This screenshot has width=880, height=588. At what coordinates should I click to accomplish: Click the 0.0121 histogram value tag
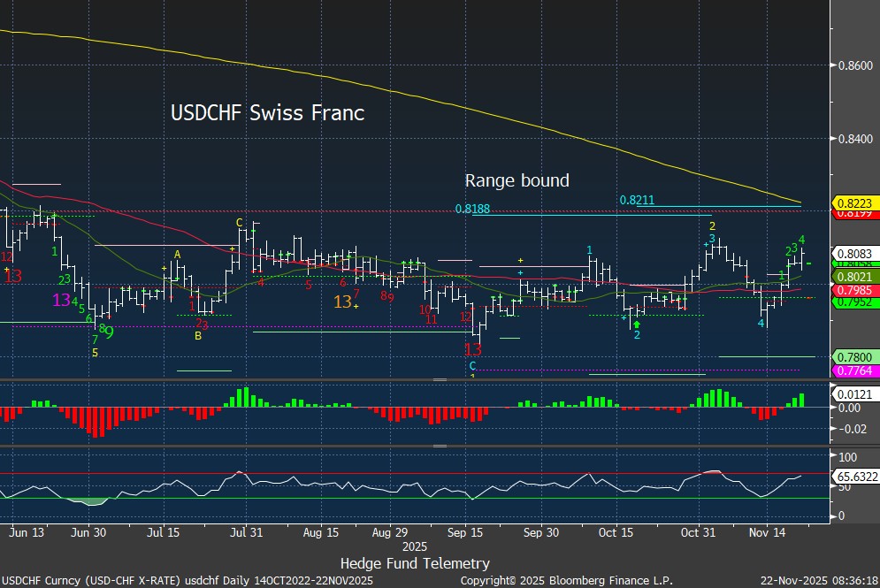pos(853,393)
